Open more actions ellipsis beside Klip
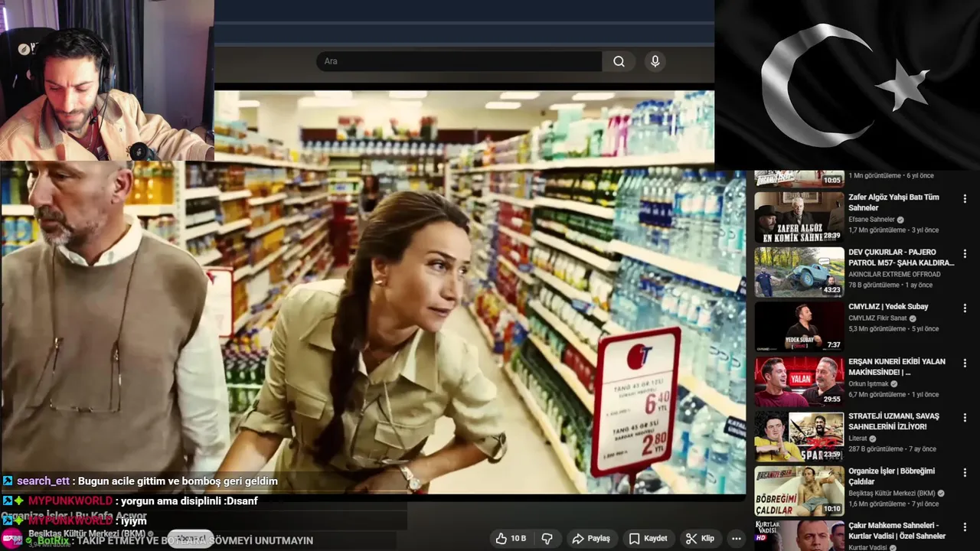 coord(736,539)
